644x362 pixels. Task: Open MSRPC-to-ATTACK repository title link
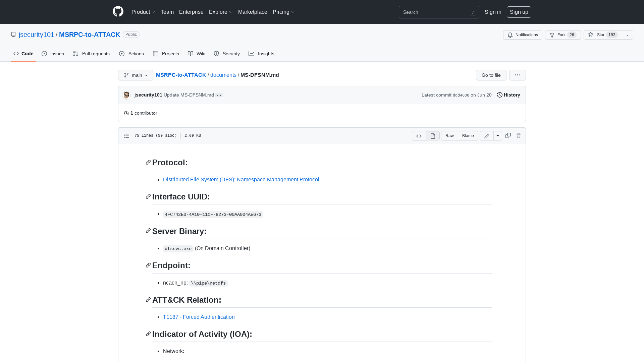[90, 35]
